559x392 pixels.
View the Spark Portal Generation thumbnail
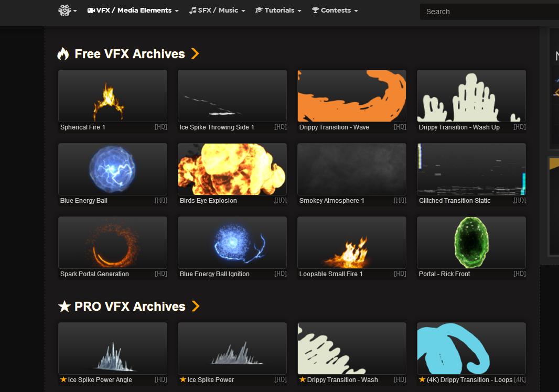click(113, 243)
